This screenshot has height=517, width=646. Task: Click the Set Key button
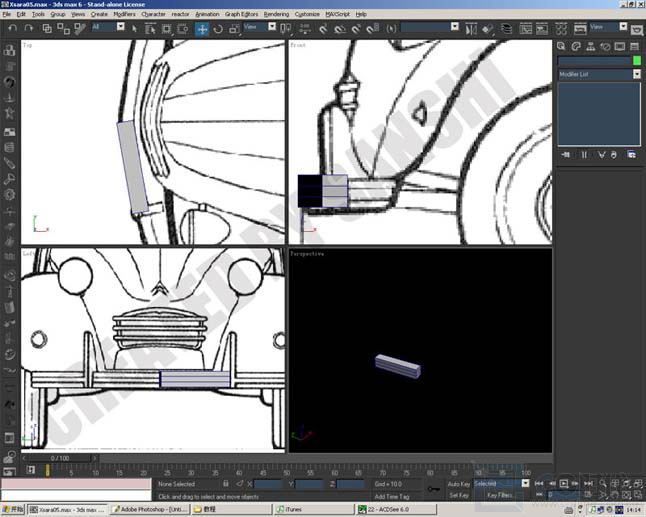pyautogui.click(x=459, y=495)
